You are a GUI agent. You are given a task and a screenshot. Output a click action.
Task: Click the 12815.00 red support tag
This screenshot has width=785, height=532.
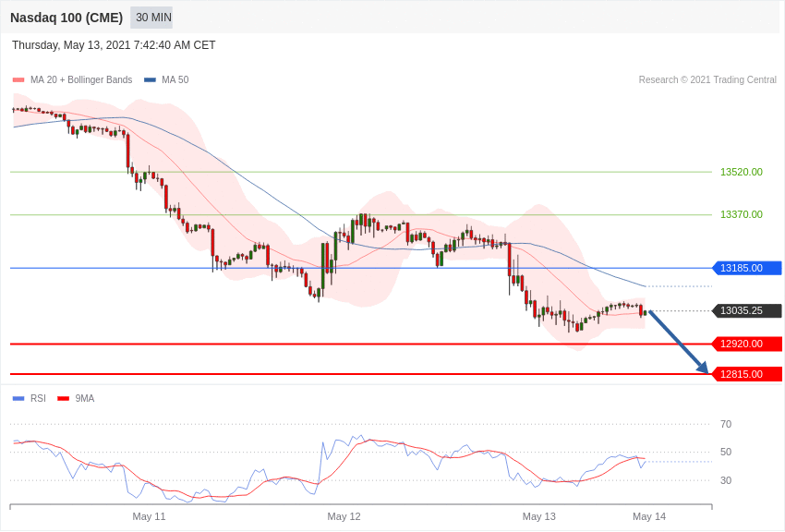(747, 374)
